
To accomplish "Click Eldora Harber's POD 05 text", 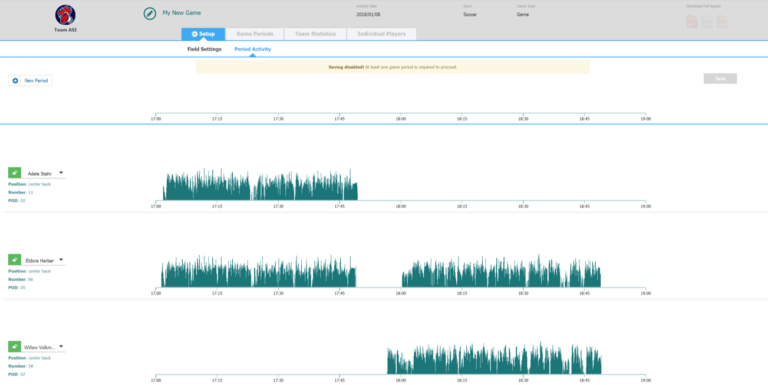I will 17,288.
